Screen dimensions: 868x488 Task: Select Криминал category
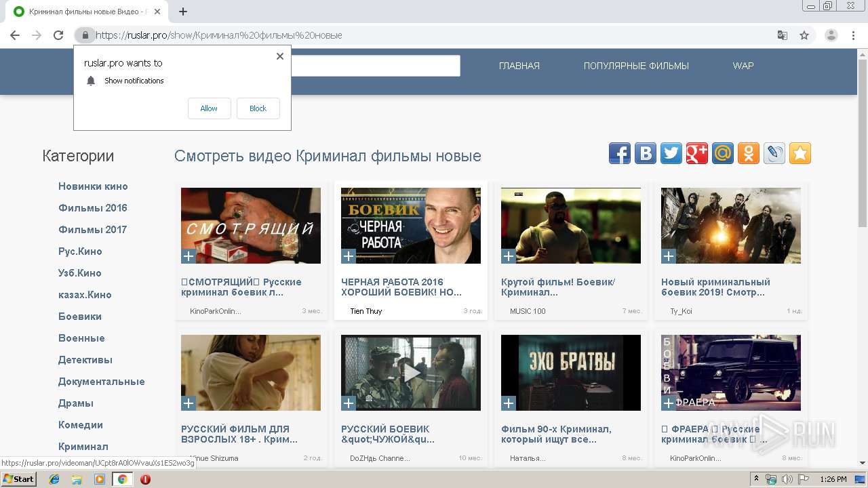[x=83, y=447]
